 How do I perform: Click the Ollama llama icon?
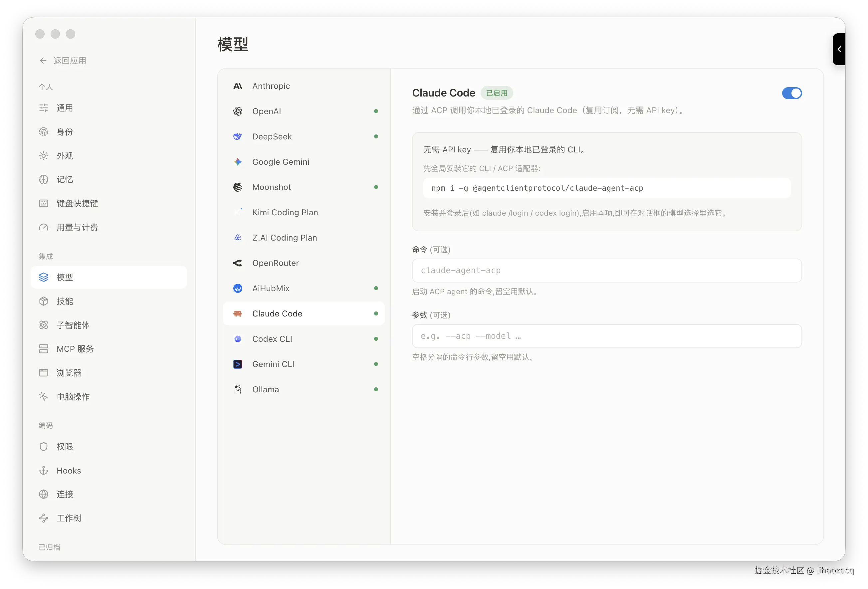pos(238,390)
